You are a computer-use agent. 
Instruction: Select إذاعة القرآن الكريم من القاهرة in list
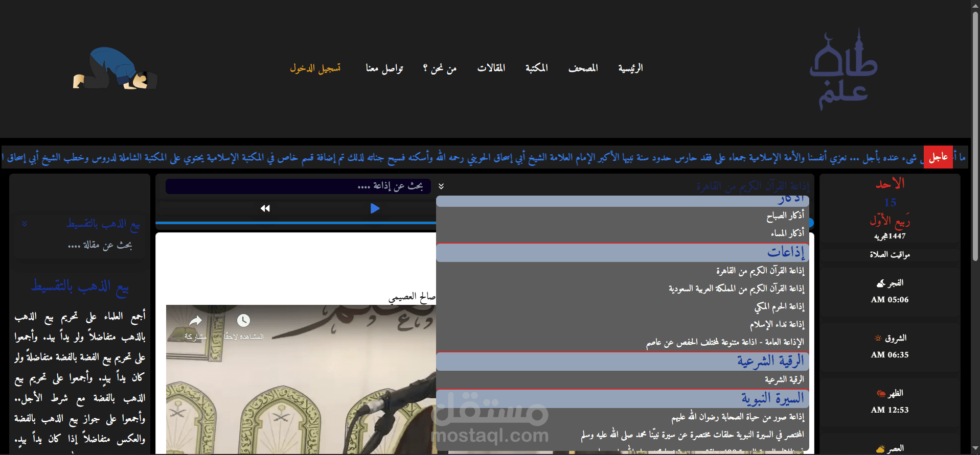point(760,271)
